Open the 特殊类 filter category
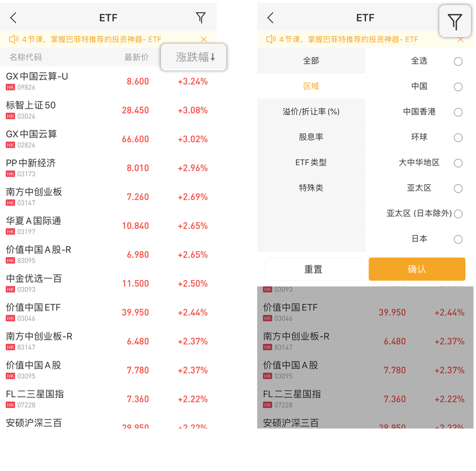The height and width of the screenshot is (471, 476). tap(311, 188)
